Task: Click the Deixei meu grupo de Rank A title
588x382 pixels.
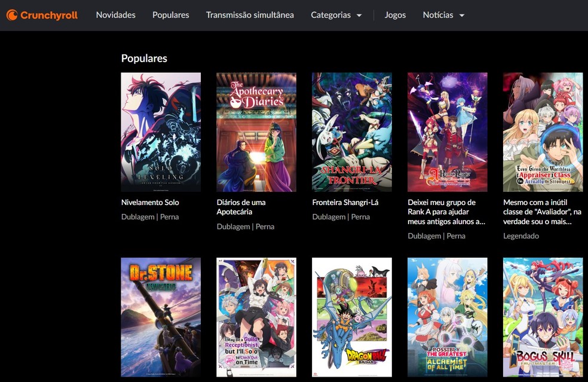Action: [446, 212]
